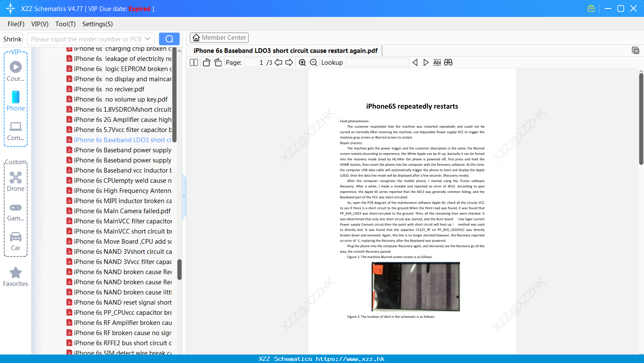Image resolution: width=644 pixels, height=363 pixels.
Task: Open iPhone 6s 5.7Vvcc filter capacitor file
Action: [x=119, y=130]
